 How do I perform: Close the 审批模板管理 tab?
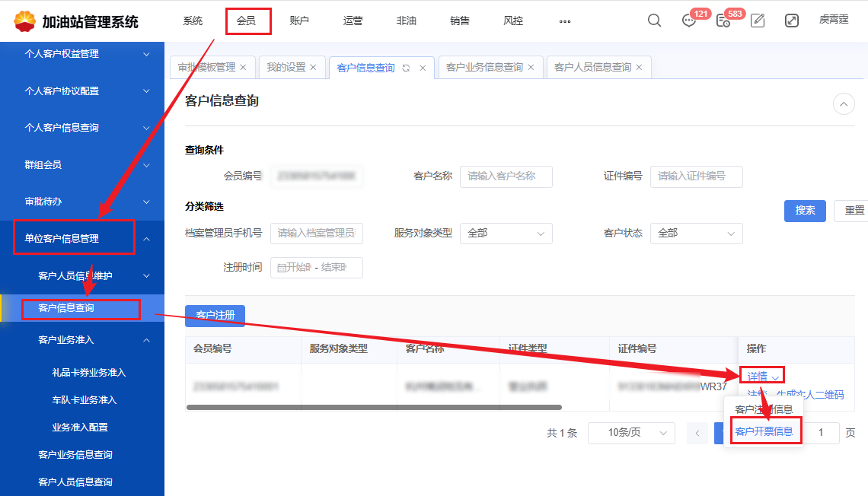(x=243, y=68)
